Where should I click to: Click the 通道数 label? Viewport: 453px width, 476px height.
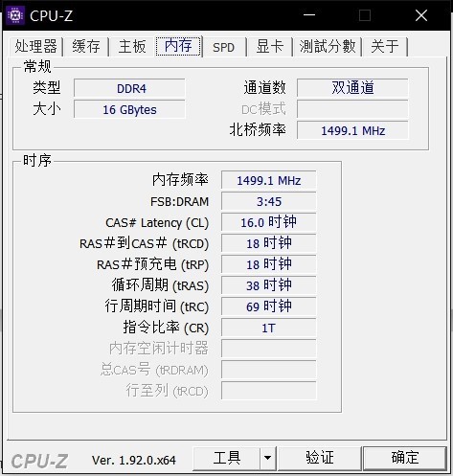[264, 88]
